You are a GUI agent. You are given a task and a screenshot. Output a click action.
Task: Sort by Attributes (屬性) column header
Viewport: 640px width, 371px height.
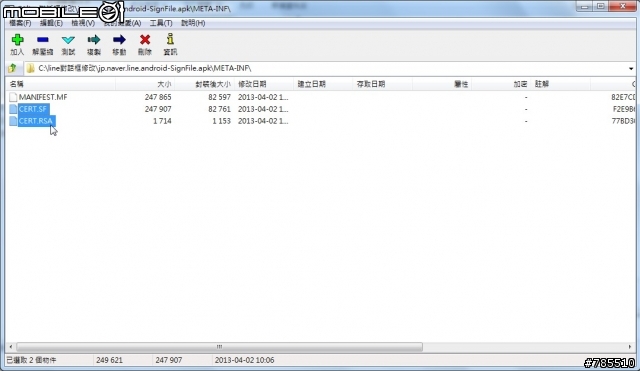click(442, 84)
